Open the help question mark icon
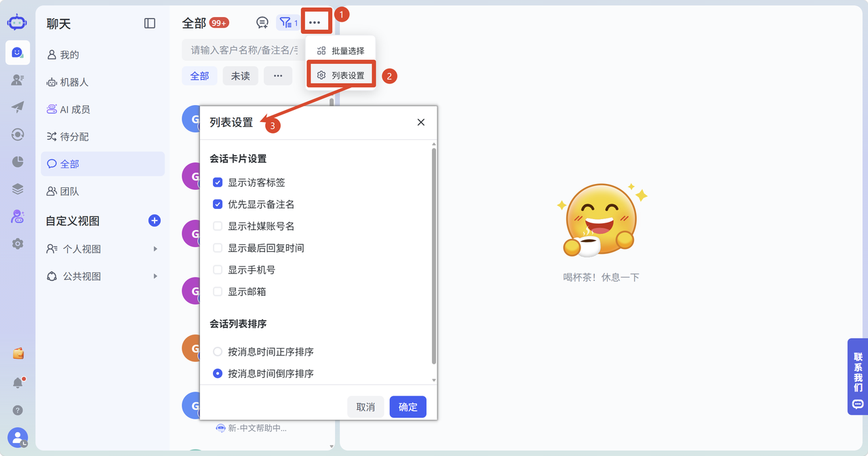The image size is (868, 456). coord(18,410)
